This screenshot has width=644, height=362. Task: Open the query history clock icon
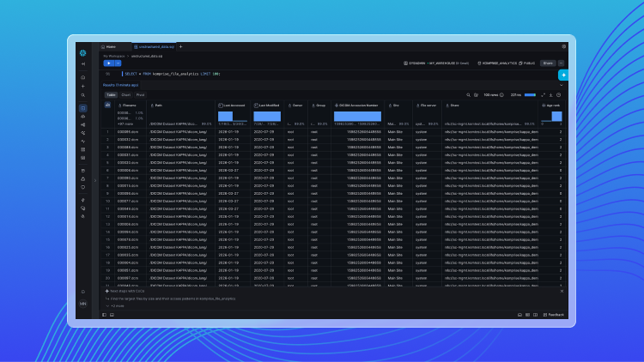pyautogui.click(x=559, y=95)
